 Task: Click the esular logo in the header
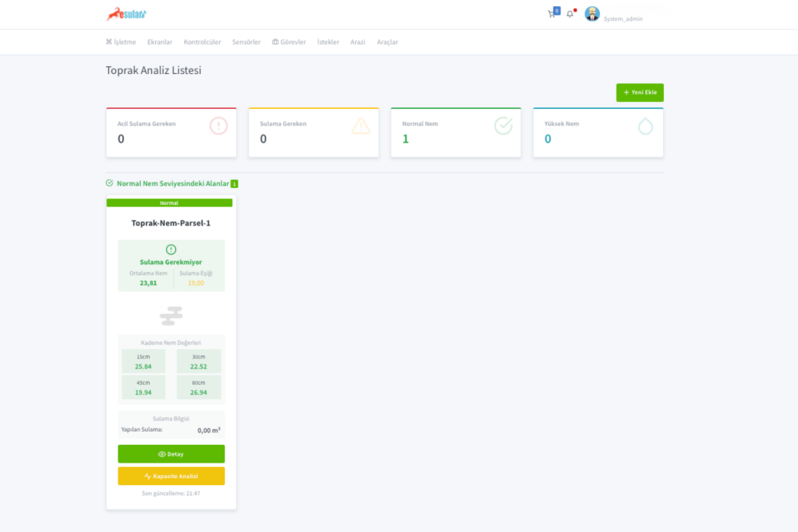[126, 14]
